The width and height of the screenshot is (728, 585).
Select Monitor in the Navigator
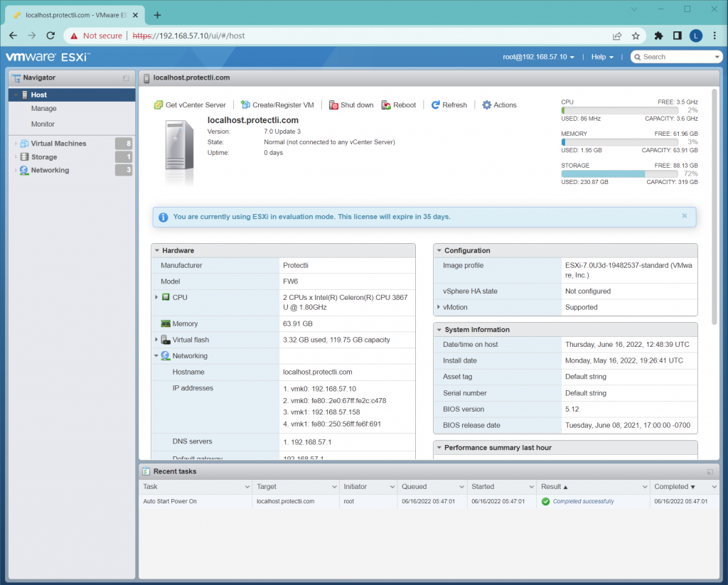tap(43, 124)
